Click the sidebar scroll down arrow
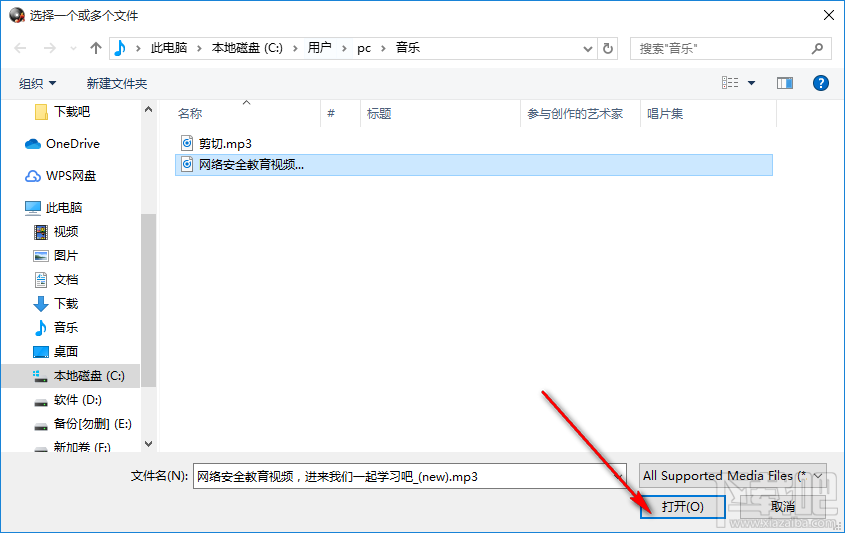 click(149, 444)
